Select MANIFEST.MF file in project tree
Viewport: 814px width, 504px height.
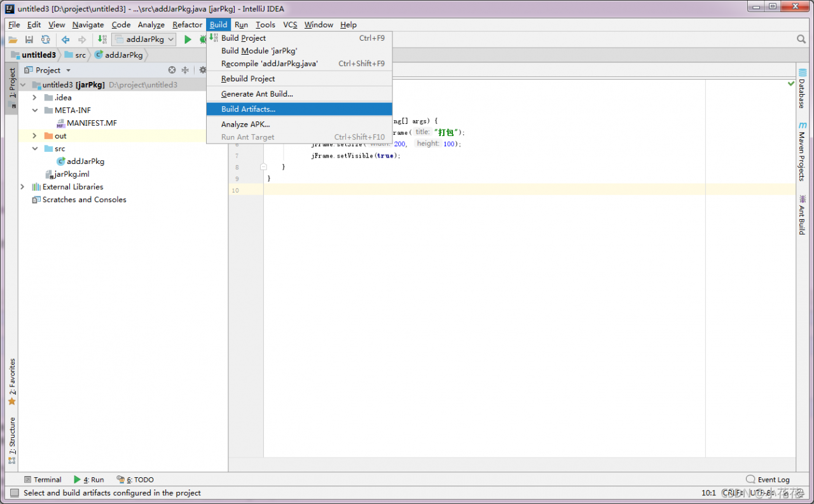click(92, 123)
